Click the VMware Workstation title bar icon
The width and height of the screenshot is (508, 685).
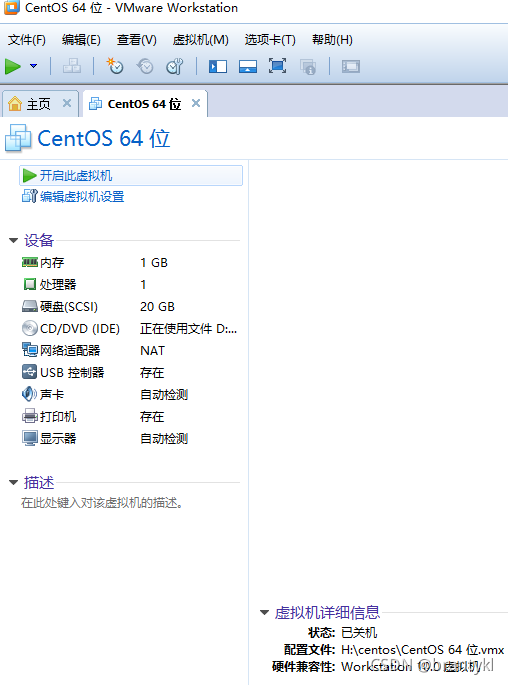[11, 7]
